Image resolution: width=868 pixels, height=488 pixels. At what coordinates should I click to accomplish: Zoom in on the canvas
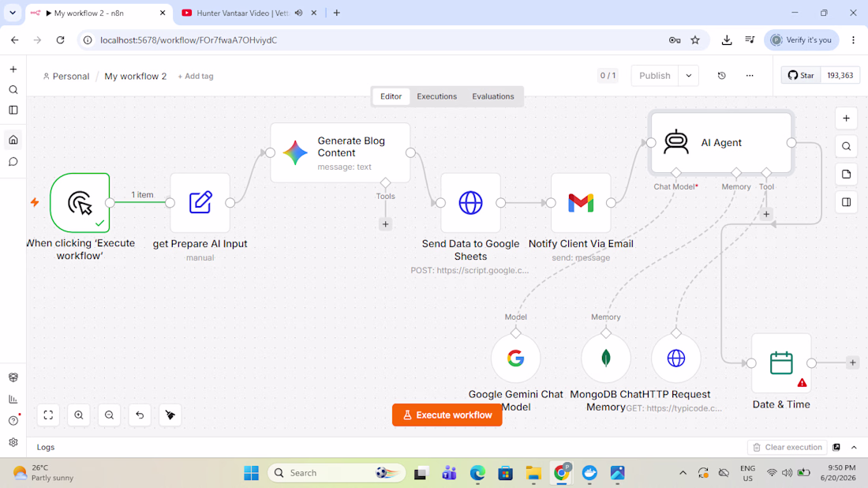point(79,415)
